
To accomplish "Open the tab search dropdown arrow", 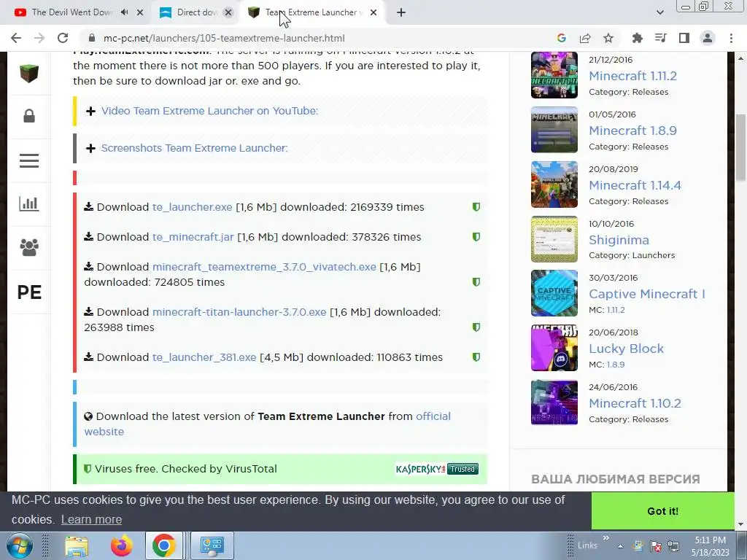I will click(x=659, y=12).
